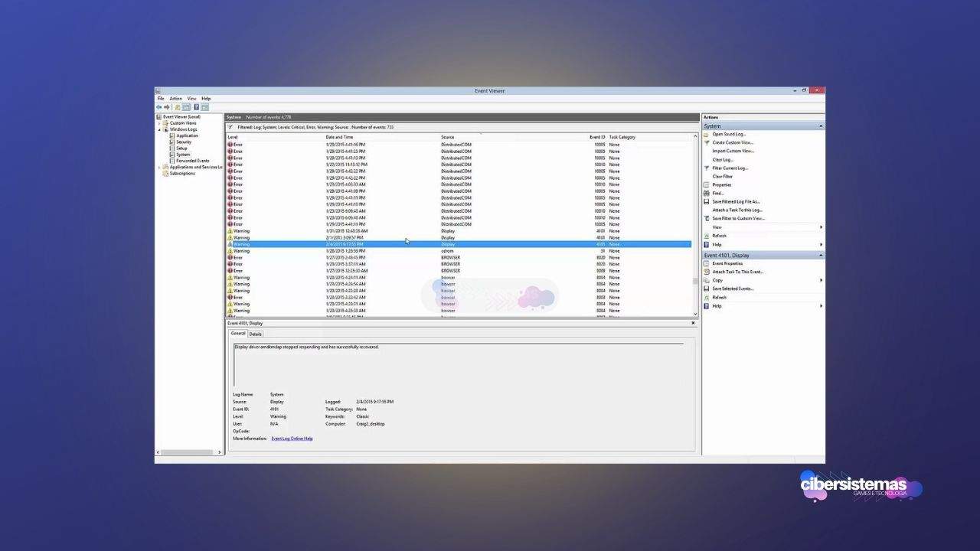The image size is (980, 551).
Task: Select the Warning event from 1/31/2015 12:48:36 AM
Action: point(459,231)
